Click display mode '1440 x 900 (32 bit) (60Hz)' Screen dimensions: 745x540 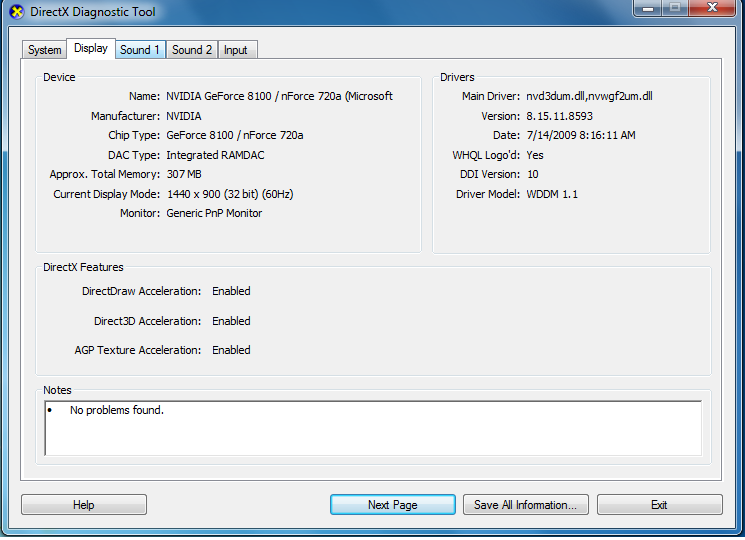pos(230,194)
